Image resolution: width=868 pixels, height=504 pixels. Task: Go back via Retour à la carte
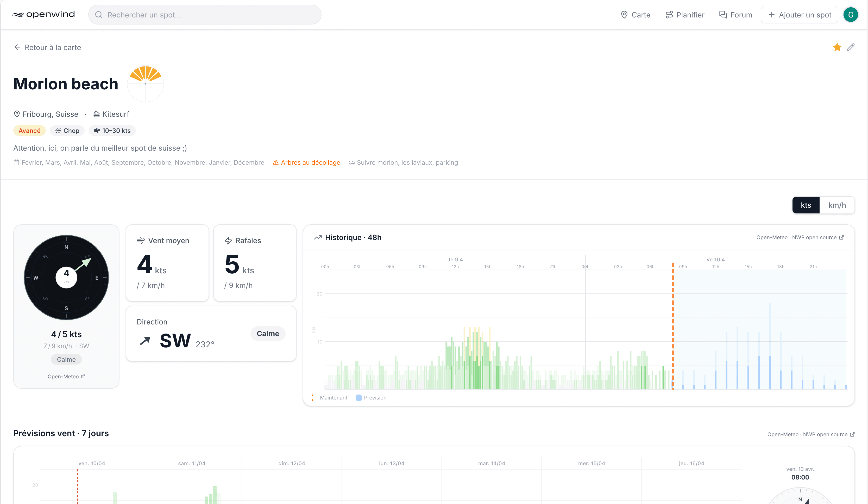[48, 47]
